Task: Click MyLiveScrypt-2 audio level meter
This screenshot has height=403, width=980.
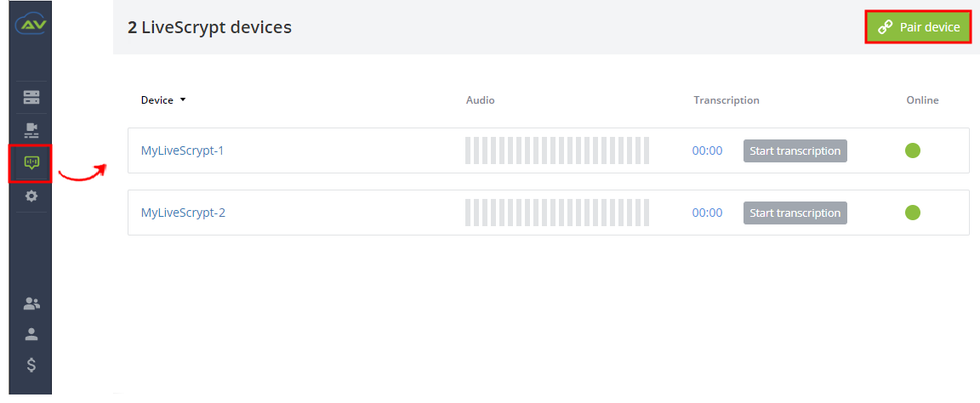Action: coord(557,213)
